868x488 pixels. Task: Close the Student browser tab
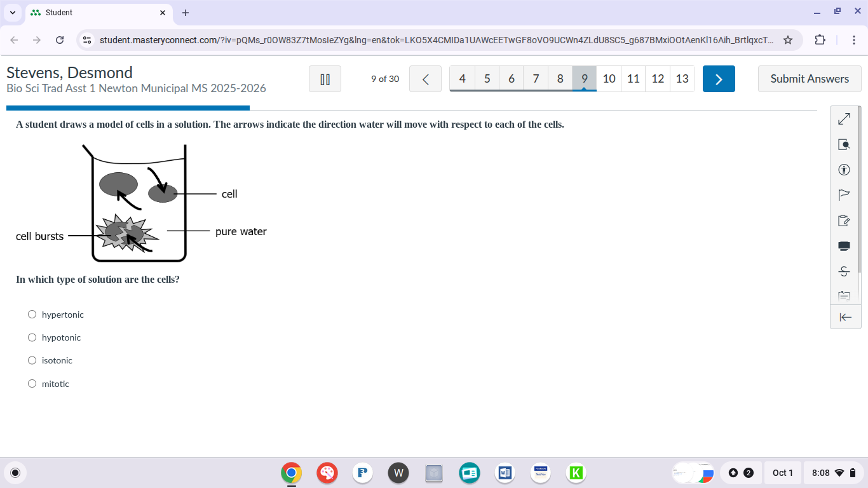coord(162,13)
